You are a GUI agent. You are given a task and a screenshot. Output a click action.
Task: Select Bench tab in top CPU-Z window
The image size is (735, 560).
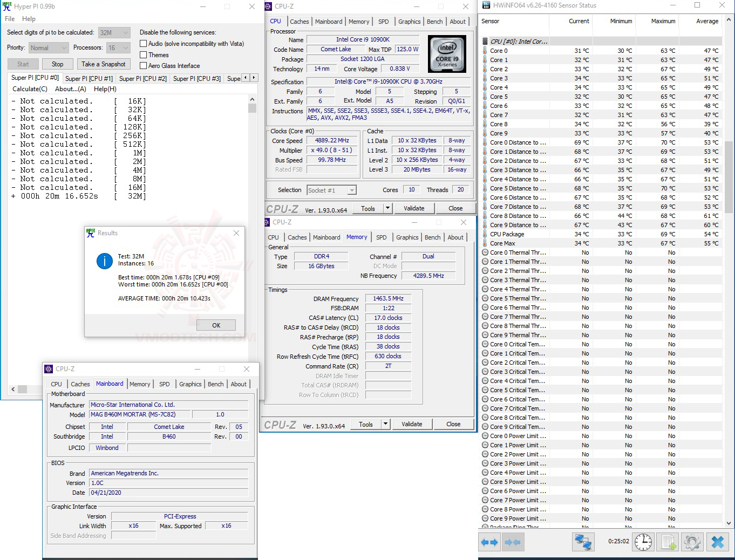pos(435,22)
